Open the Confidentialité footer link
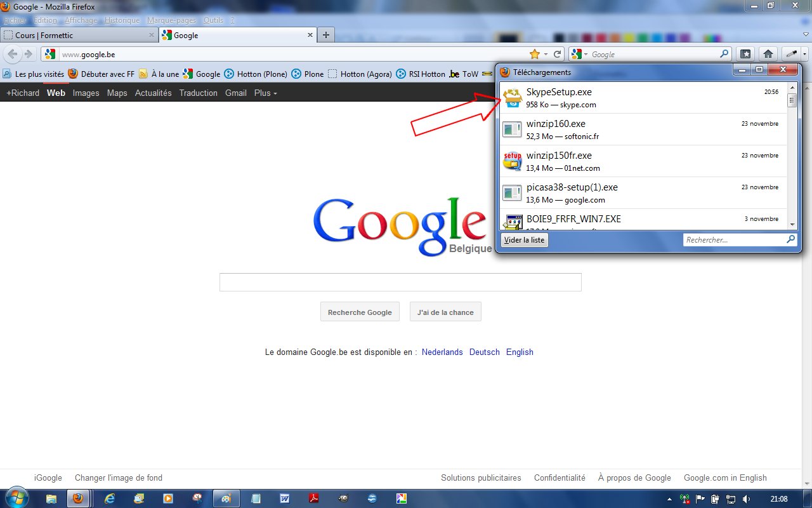Image resolution: width=812 pixels, height=508 pixels. [560, 478]
